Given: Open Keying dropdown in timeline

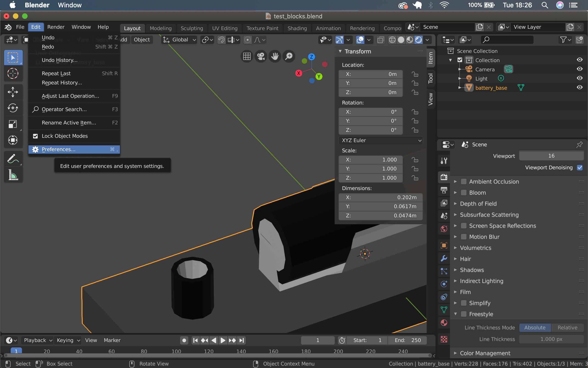Looking at the screenshot, I should pos(67,340).
